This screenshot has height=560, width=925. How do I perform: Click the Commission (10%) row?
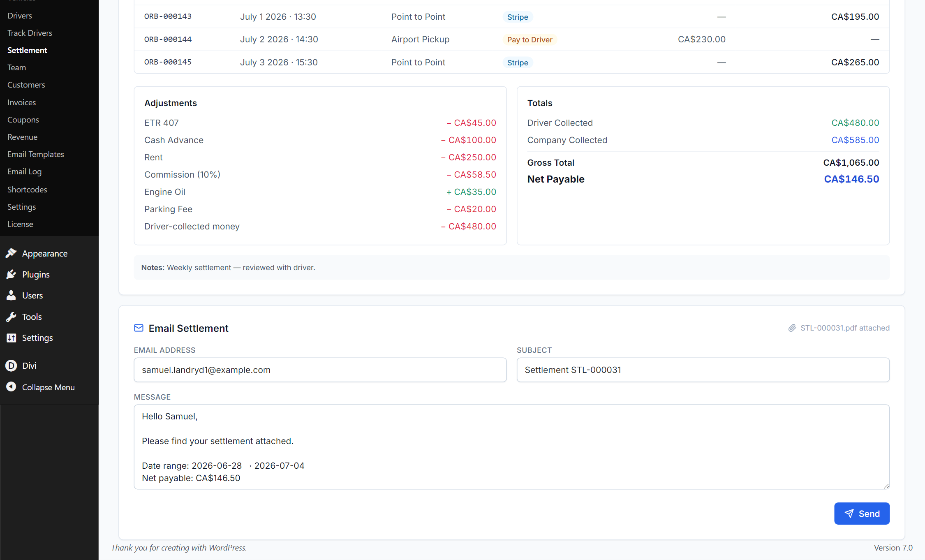click(x=320, y=175)
